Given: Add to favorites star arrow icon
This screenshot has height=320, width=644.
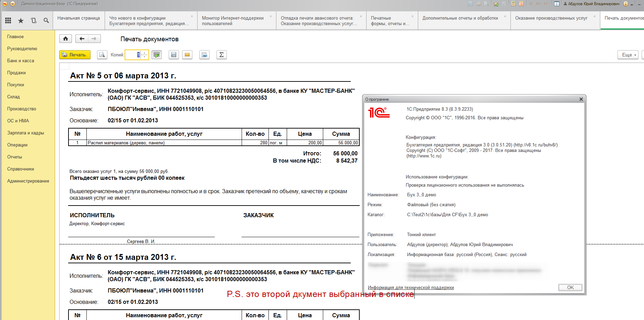Looking at the screenshot, I should 496,4.
